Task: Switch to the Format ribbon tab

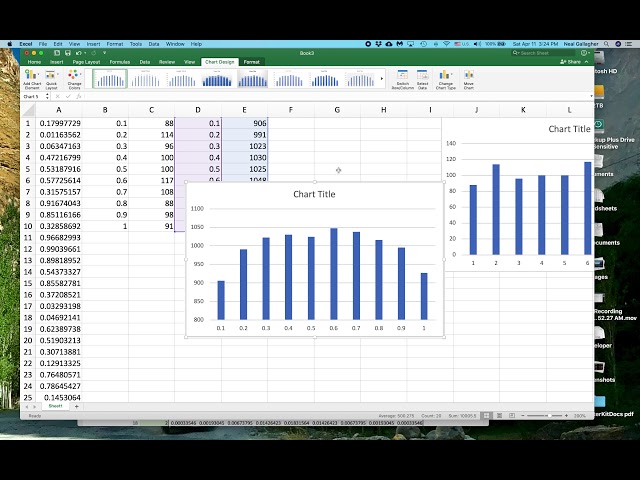Action: coord(251,62)
